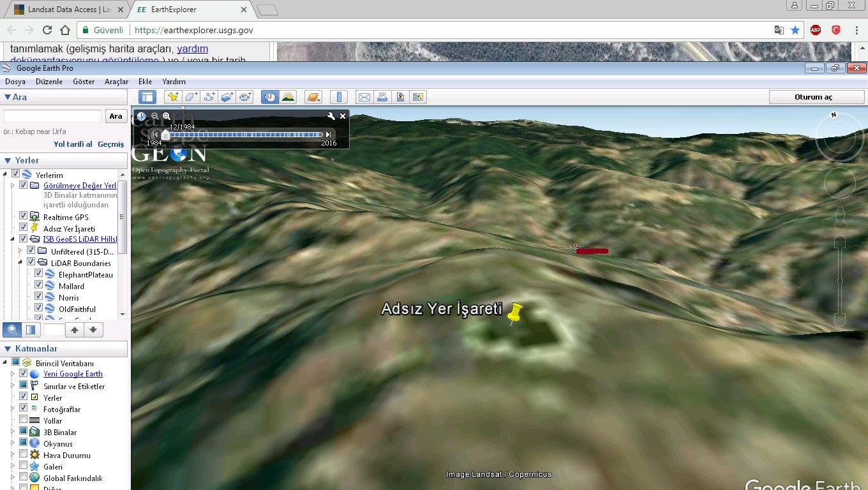Screen dimensions: 868x490
Task: Toggle the historical imagery clock button
Action: coord(271,97)
